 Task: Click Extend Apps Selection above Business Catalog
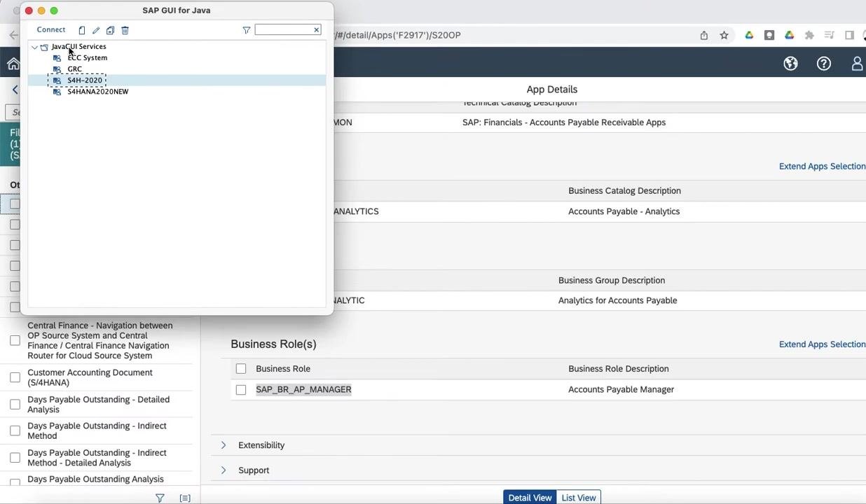[822, 167]
